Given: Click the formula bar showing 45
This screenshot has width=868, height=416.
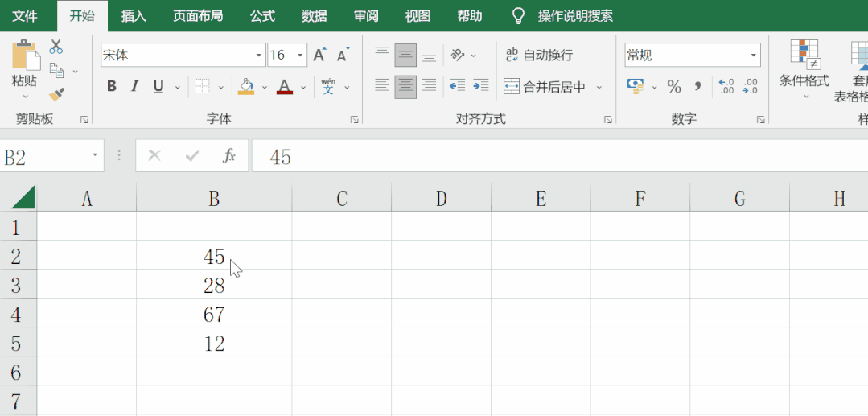Looking at the screenshot, I should (x=560, y=156).
